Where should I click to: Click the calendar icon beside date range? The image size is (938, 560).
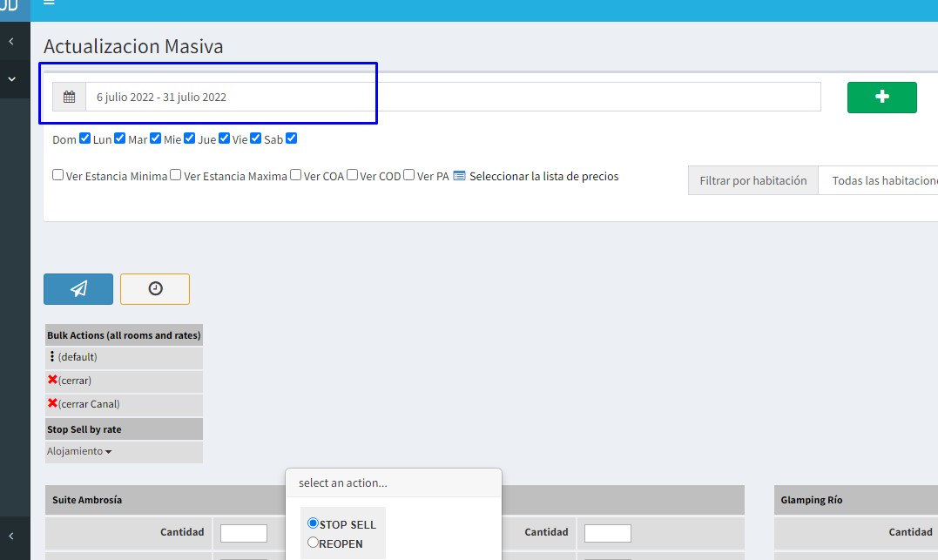(69, 97)
